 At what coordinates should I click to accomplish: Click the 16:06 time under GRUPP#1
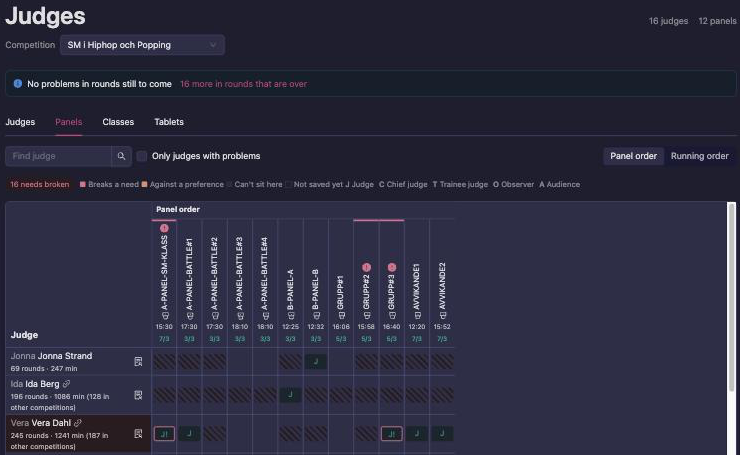341,327
